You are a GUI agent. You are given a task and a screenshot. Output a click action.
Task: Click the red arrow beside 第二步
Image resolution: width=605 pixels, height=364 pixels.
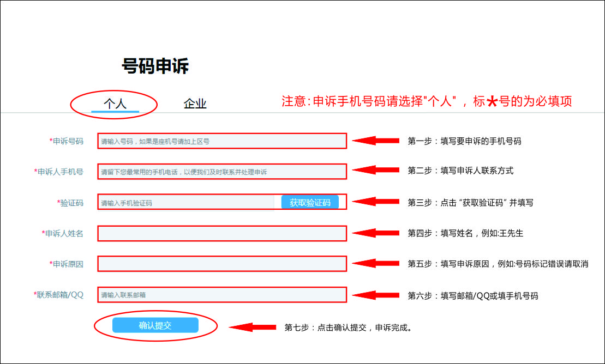[x=376, y=171]
